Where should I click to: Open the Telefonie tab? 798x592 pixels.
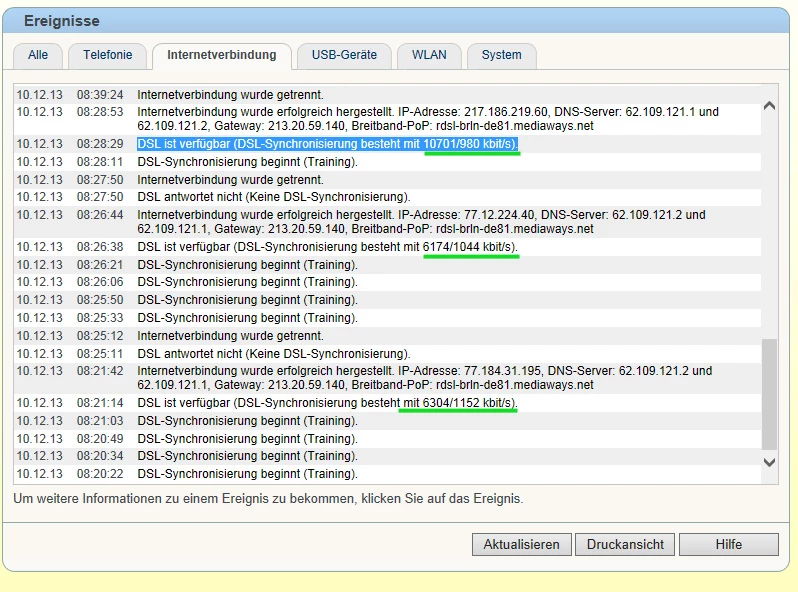107,55
